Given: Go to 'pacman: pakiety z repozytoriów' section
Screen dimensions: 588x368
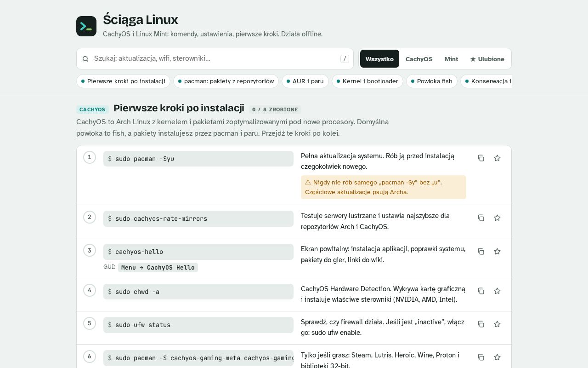Looking at the screenshot, I should pos(226,81).
